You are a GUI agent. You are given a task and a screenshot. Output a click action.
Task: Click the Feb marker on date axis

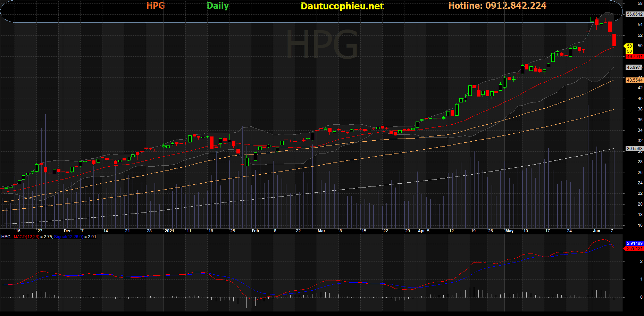point(255,231)
